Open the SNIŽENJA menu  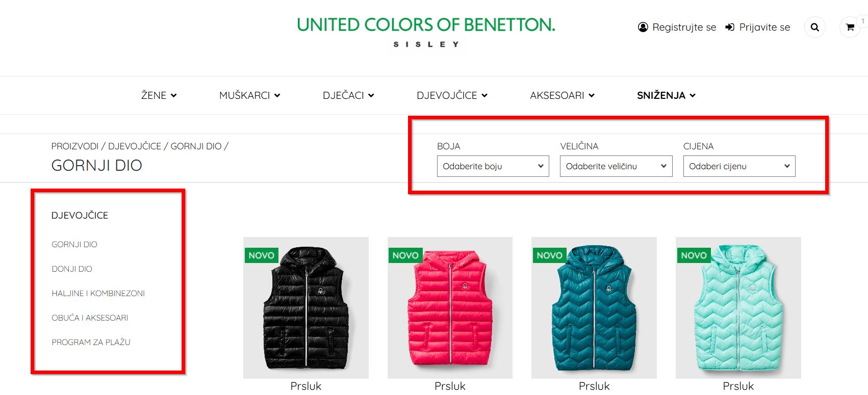pyautogui.click(x=661, y=95)
